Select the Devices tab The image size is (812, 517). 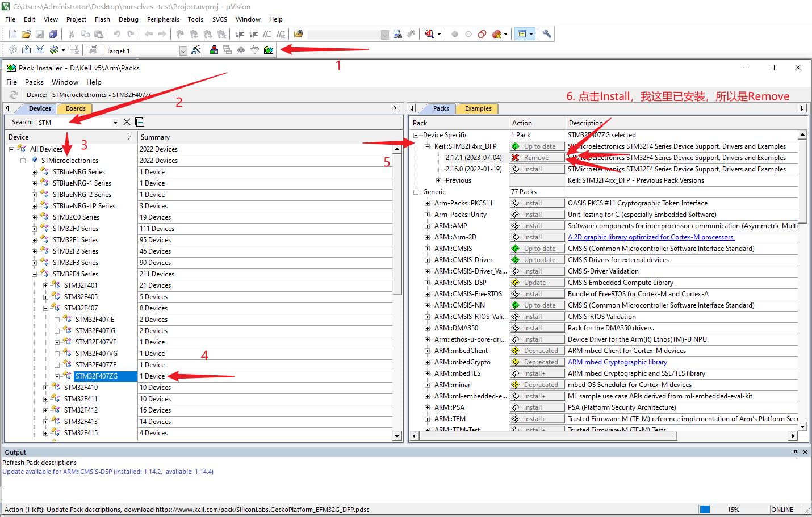(40, 108)
